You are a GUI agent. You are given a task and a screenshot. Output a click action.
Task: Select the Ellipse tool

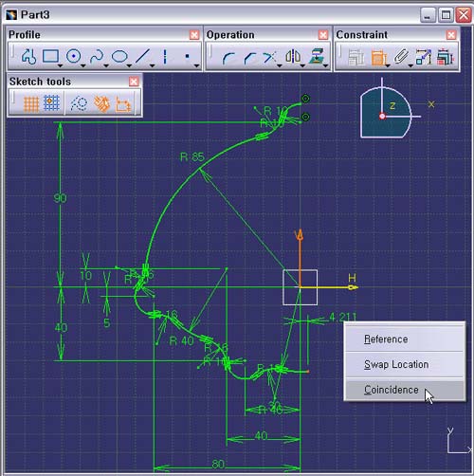click(x=119, y=57)
